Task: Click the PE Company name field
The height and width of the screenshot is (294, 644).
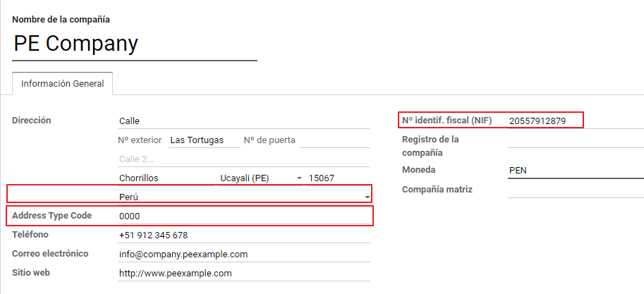Action: pos(134,44)
